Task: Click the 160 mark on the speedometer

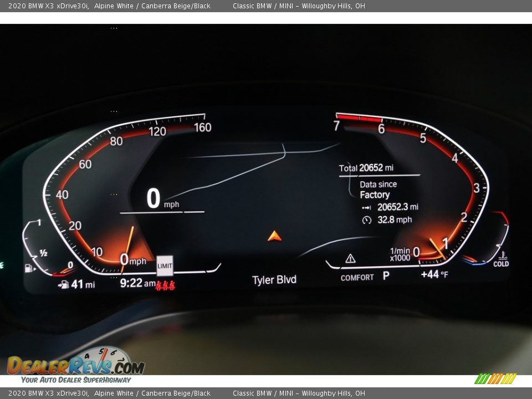Action: click(x=203, y=127)
